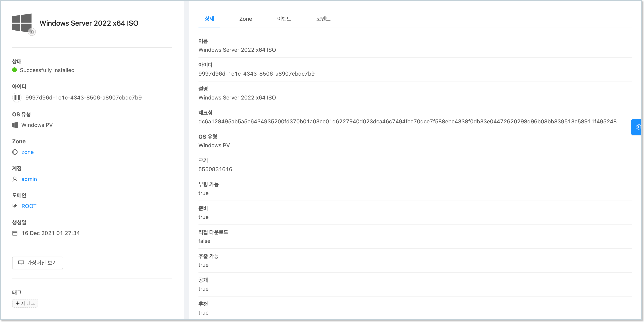The image size is (644, 322).
Task: Click the camera icon to change template image
Action: tap(32, 32)
